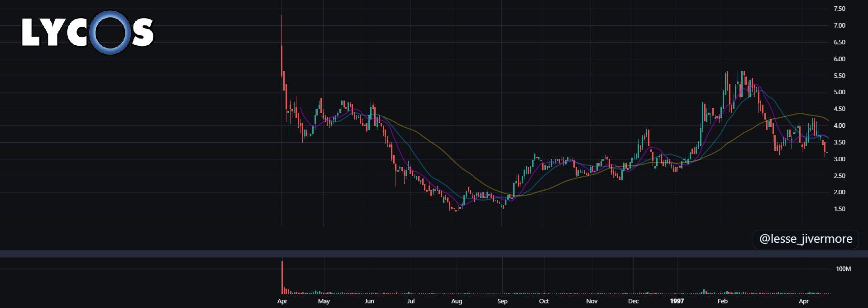
Task: Select the 100M volume axis label
Action: click(x=843, y=269)
